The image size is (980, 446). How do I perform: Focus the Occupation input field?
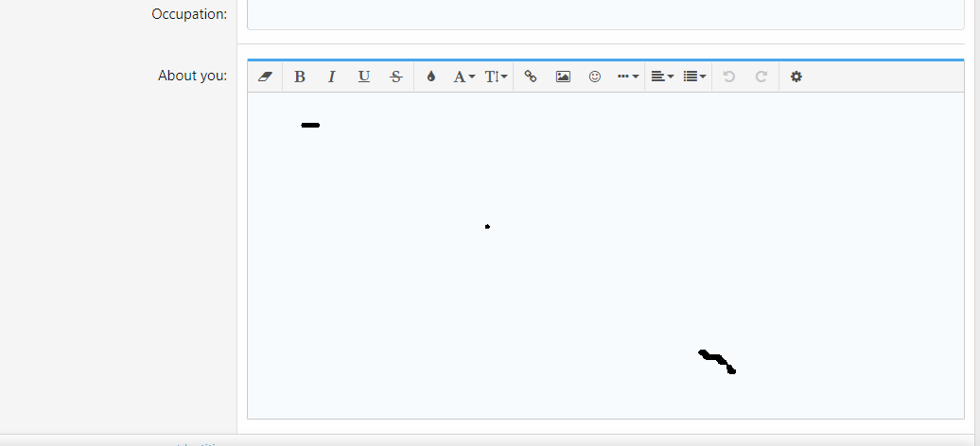coord(605,14)
